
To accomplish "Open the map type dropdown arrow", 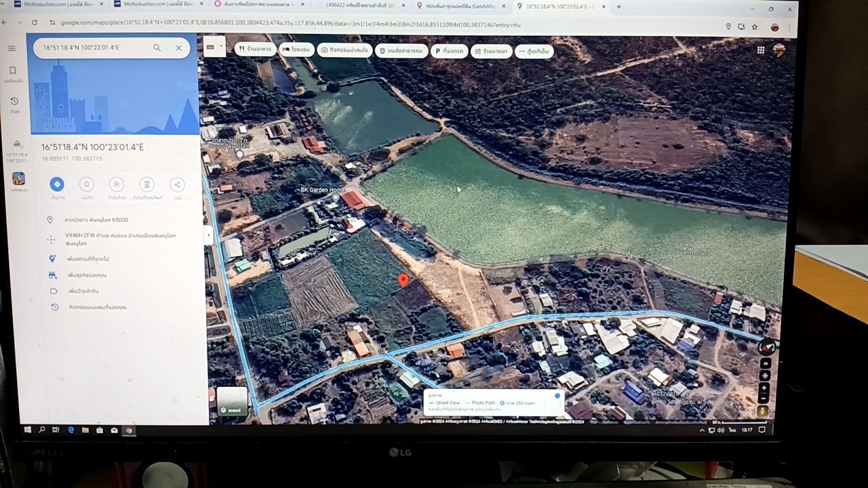I will [x=221, y=47].
